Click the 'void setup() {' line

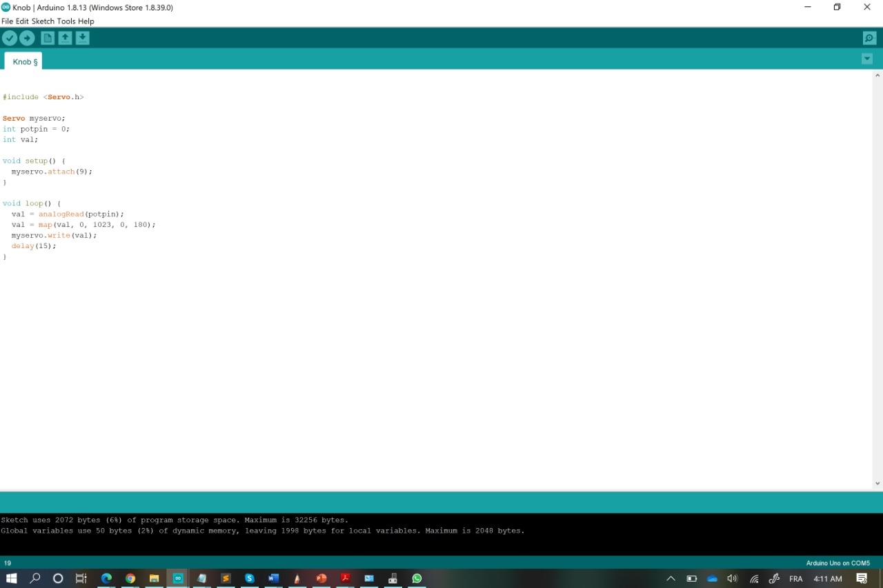(34, 161)
